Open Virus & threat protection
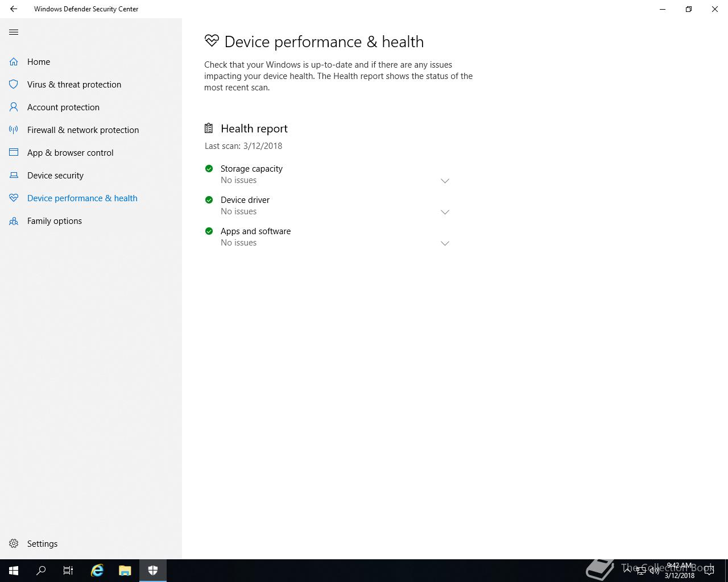The height and width of the screenshot is (582, 728). (91, 85)
